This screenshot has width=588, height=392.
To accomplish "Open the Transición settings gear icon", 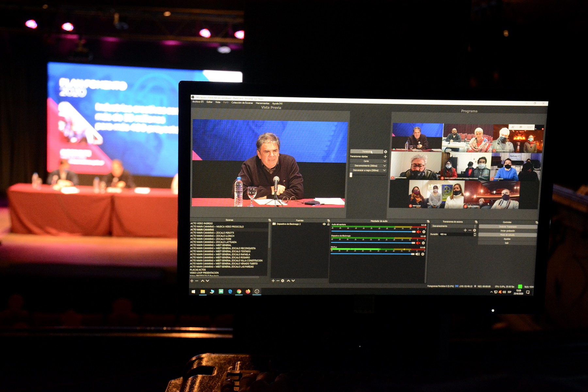I will 385,152.
